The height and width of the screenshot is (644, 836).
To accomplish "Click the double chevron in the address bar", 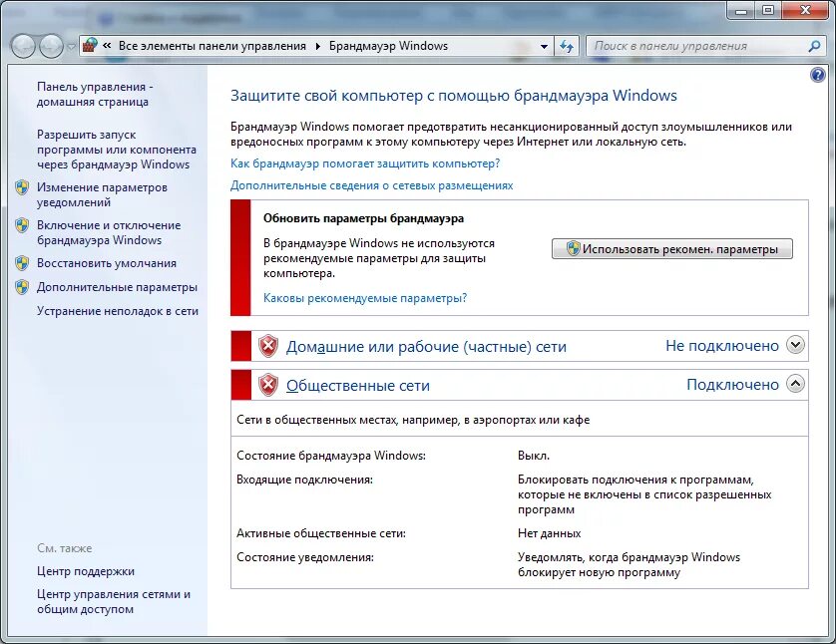I will coord(107,46).
